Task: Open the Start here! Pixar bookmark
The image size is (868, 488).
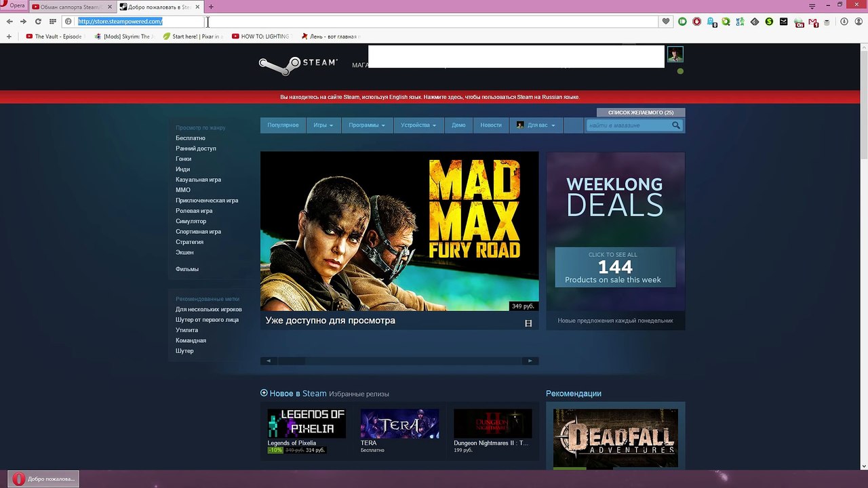Action: pyautogui.click(x=192, y=37)
